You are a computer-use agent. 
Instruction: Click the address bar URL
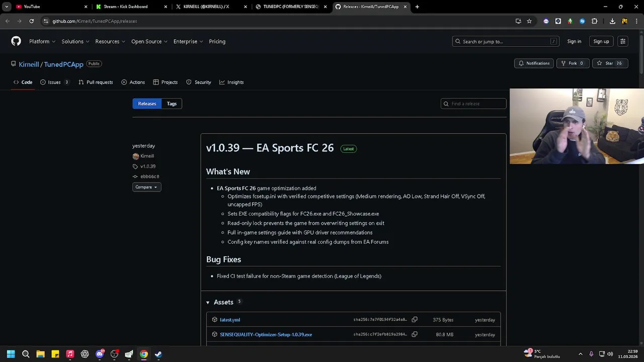[x=95, y=21]
